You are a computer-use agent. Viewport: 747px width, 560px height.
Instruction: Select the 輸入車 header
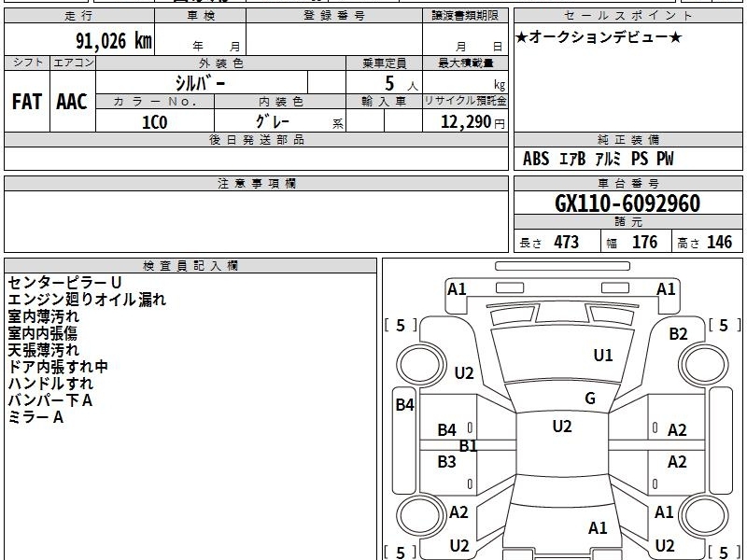tap(384, 102)
